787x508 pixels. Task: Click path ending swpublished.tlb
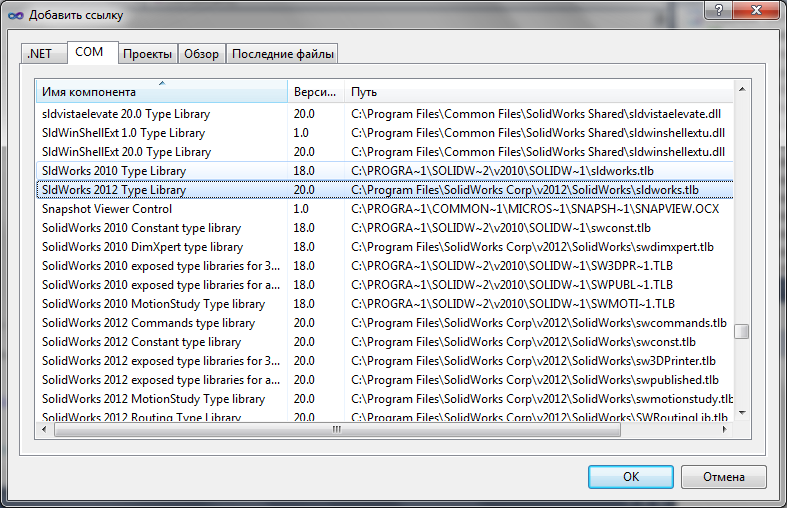coord(535,380)
